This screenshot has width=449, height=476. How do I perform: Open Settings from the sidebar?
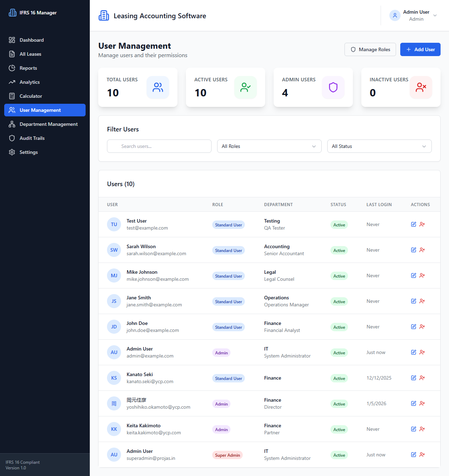(45, 152)
